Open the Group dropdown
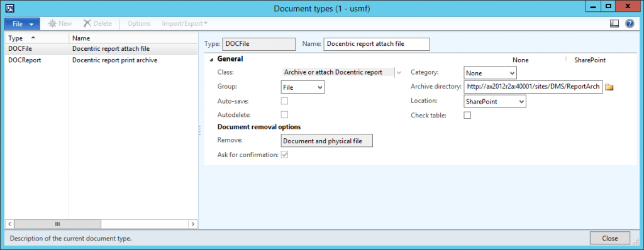 tap(303, 87)
